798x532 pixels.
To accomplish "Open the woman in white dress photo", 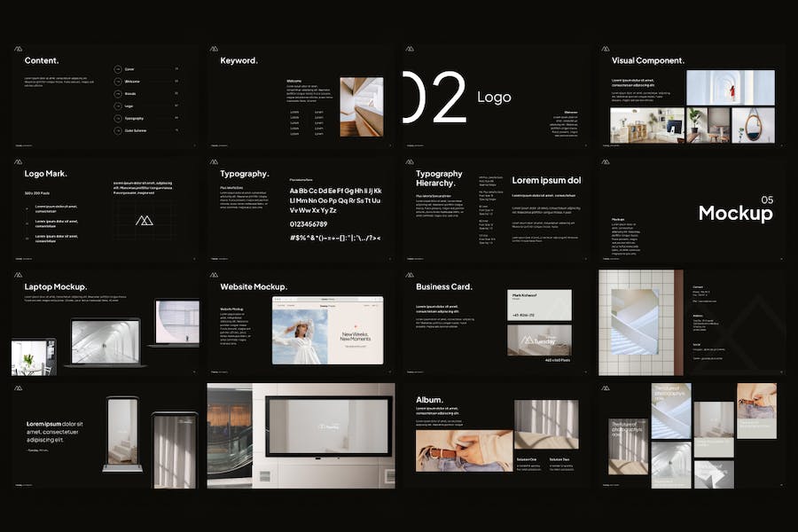I will [x=300, y=337].
